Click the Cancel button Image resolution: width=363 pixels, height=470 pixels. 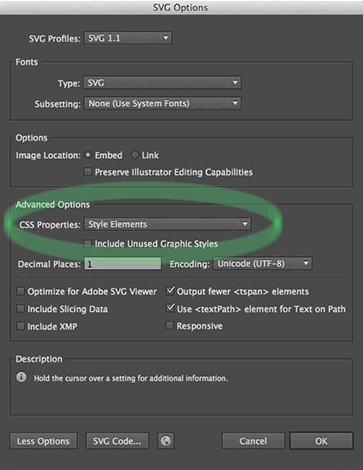coord(253,441)
